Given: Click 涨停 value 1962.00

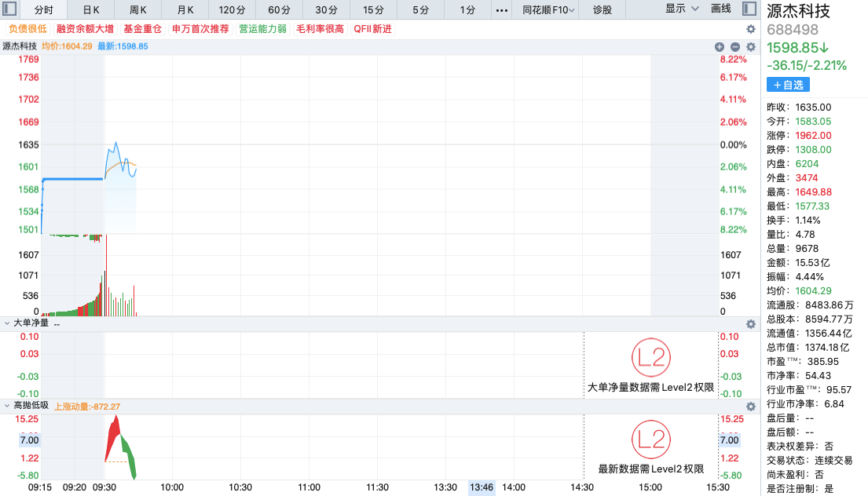Looking at the screenshot, I should point(813,136).
